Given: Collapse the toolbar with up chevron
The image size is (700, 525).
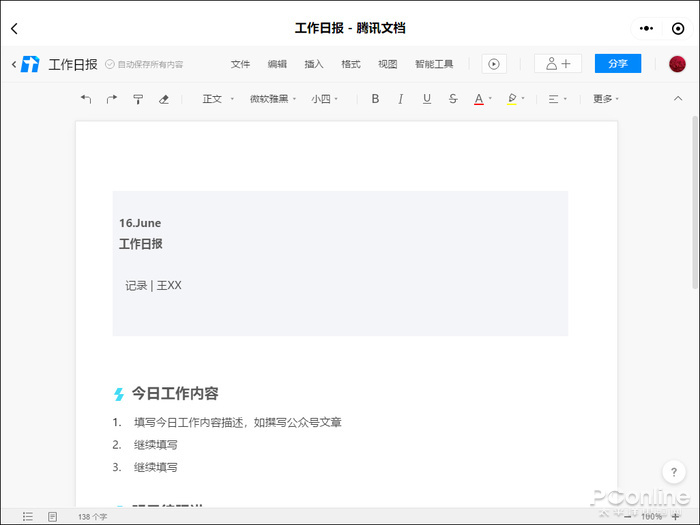Looking at the screenshot, I should pos(678,98).
